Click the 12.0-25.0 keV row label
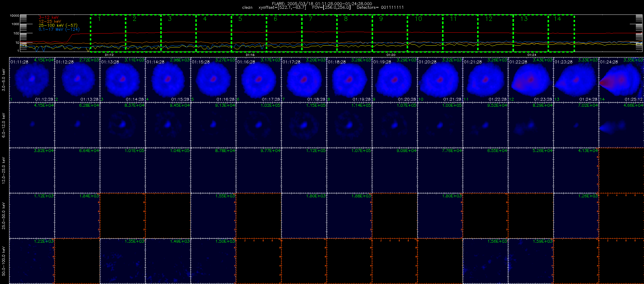This screenshot has width=644, height=284. pos(4,170)
